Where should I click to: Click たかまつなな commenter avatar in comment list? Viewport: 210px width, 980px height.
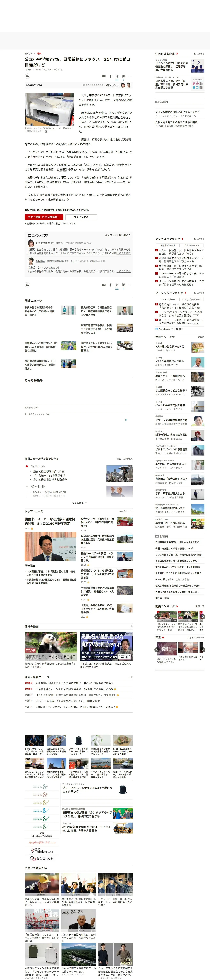[31, 243]
